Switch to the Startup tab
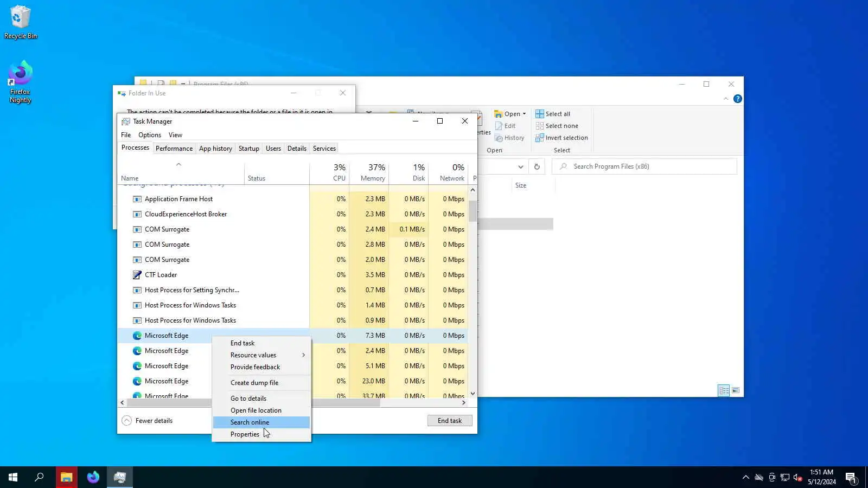 click(249, 149)
